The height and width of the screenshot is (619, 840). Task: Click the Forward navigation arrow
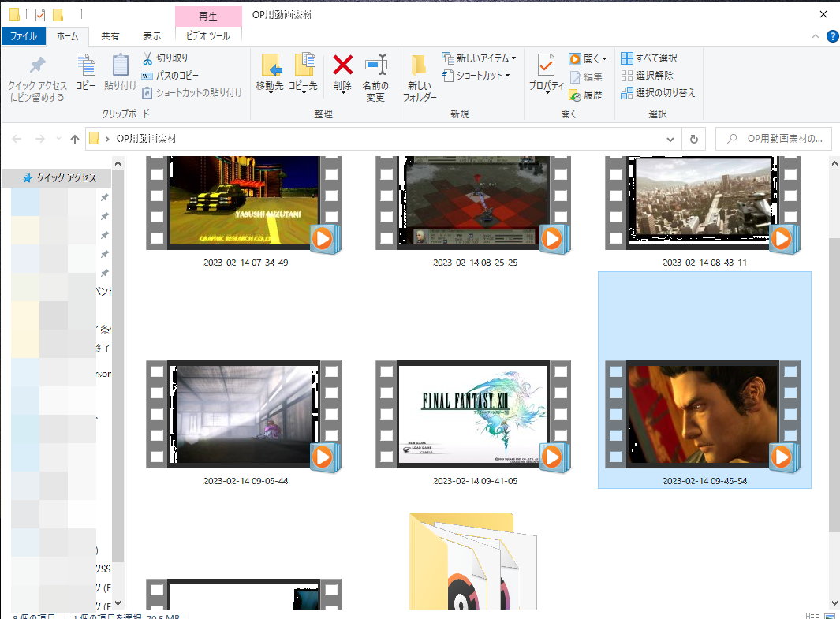(40, 140)
